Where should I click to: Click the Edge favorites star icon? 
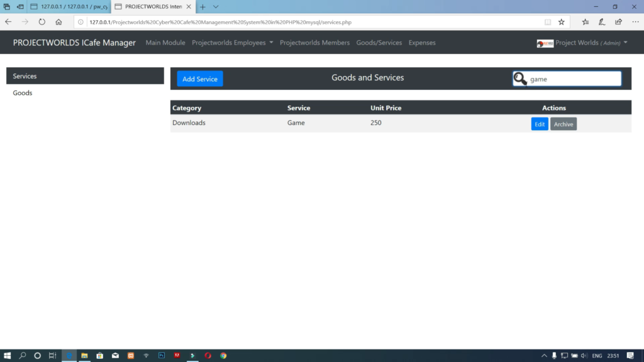click(560, 21)
